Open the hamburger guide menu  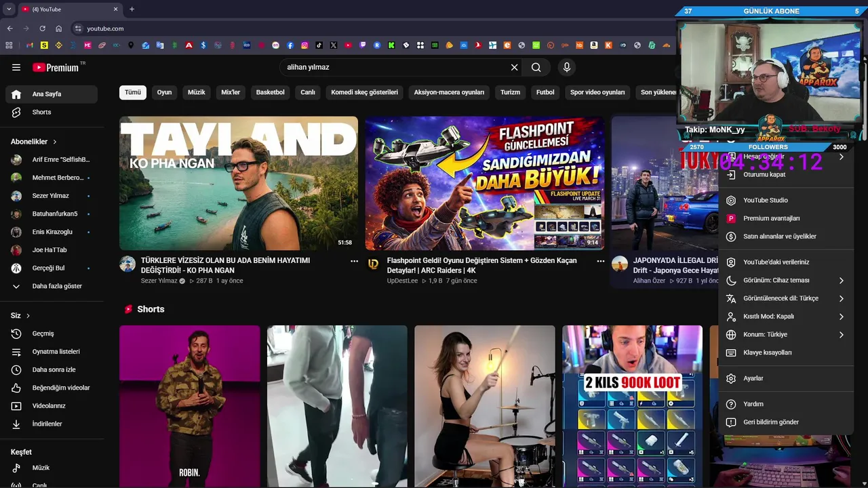16,67
